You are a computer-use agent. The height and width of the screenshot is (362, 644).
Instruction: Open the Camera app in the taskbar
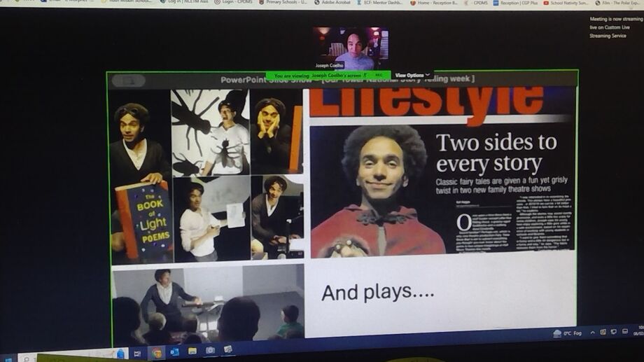click(210, 350)
